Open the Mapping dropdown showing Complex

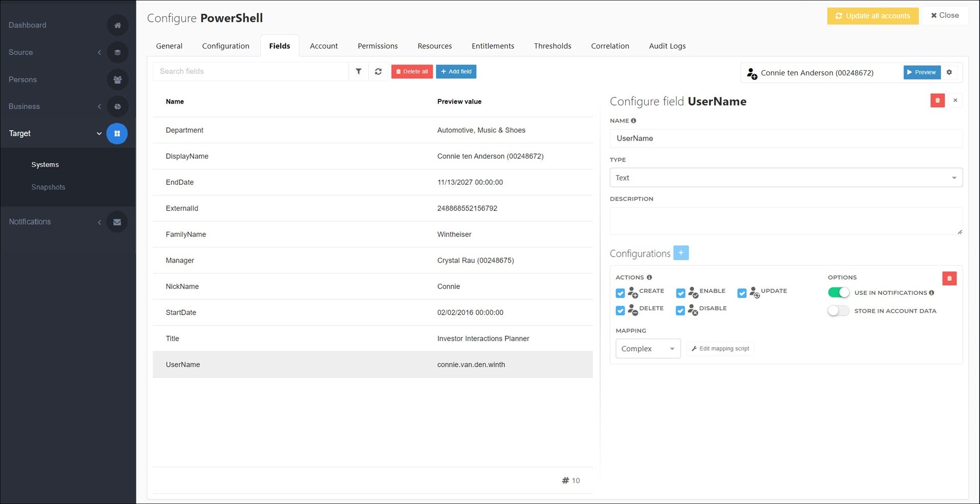pos(648,349)
